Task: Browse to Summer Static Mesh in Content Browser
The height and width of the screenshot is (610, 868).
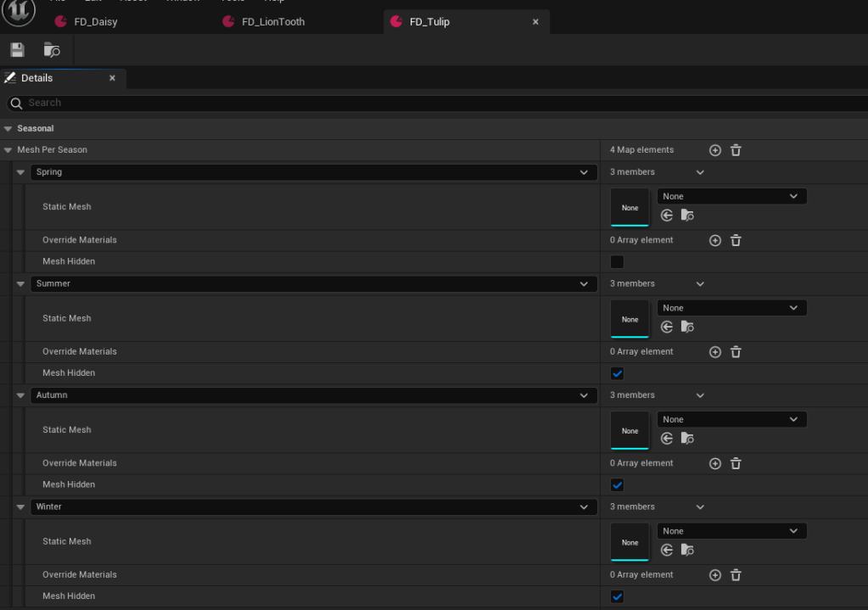Action: [687, 327]
